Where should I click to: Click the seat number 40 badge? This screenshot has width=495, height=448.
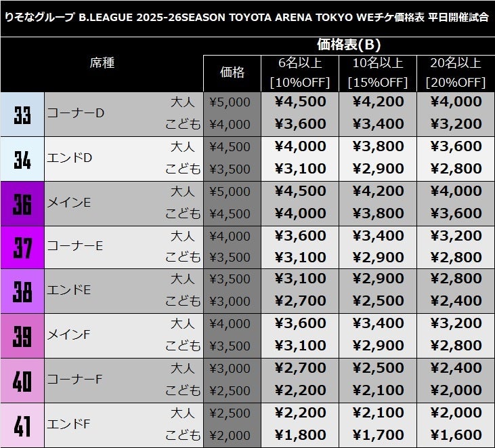22,380
